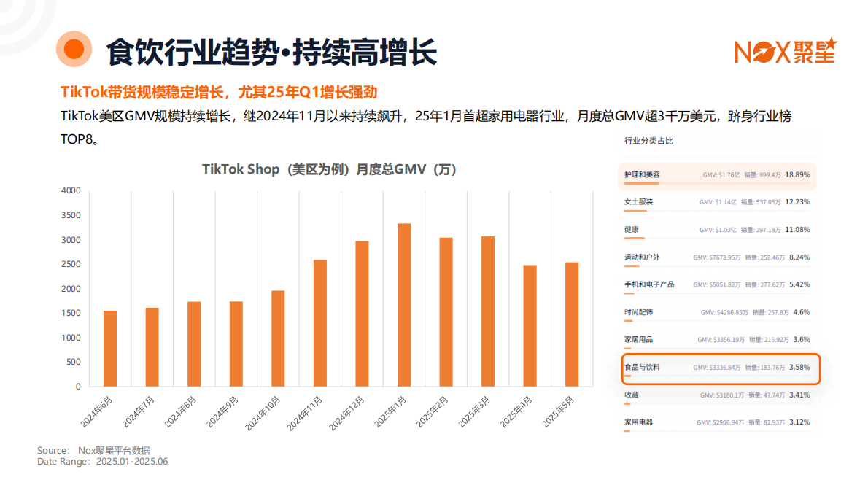
Task: Select the 2025年1月 bar in the chart
Action: [x=403, y=304]
